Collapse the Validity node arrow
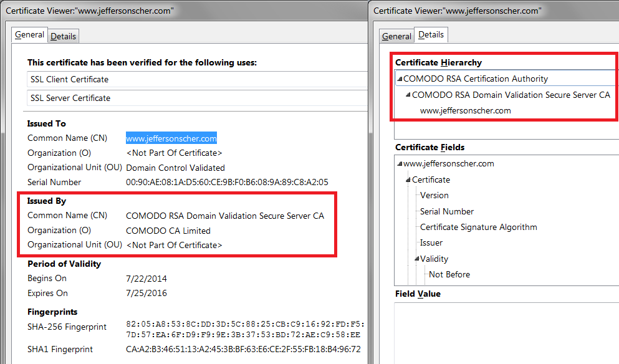Screen dimensions: 619x364 416,259
